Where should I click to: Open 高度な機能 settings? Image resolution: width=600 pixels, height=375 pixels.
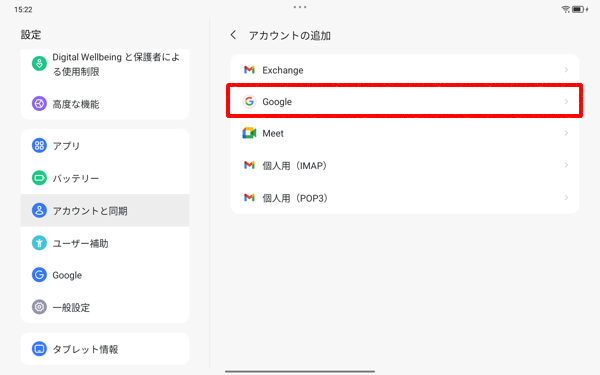(x=105, y=104)
